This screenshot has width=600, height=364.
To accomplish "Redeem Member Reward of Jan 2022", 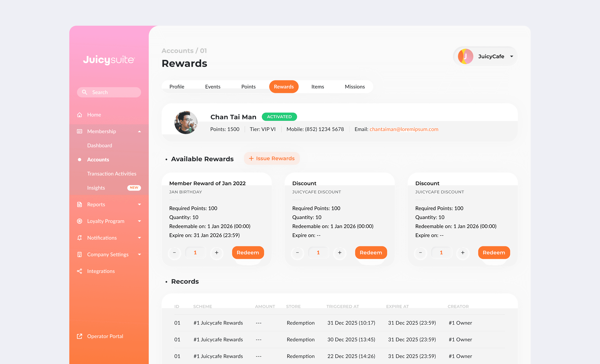I will [x=248, y=252].
